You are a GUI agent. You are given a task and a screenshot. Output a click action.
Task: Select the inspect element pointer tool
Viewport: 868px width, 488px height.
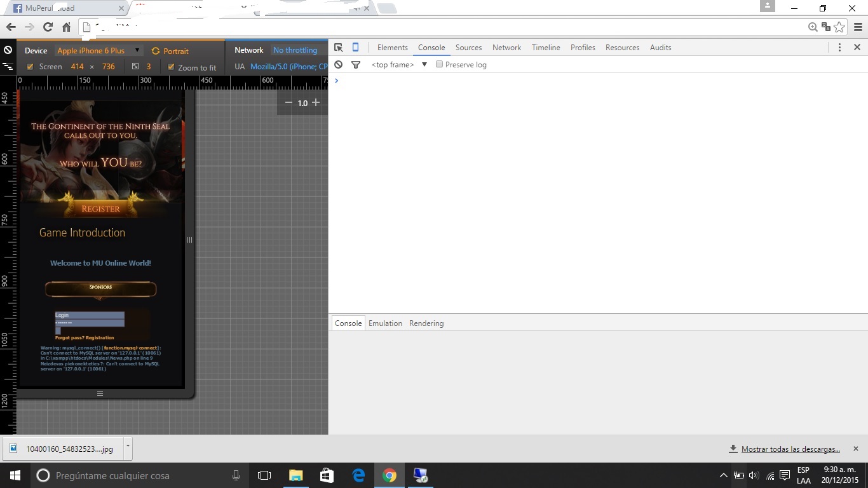[338, 48]
